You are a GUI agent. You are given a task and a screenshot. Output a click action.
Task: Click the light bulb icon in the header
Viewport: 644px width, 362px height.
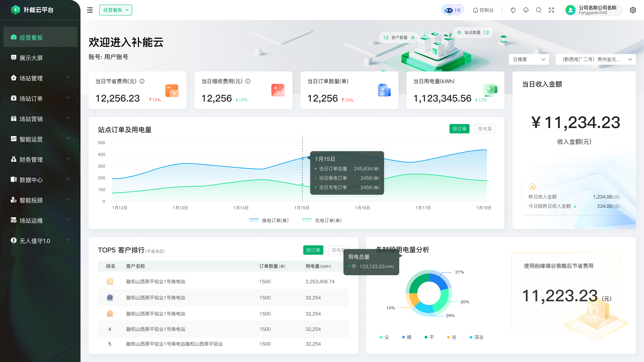tap(513, 10)
